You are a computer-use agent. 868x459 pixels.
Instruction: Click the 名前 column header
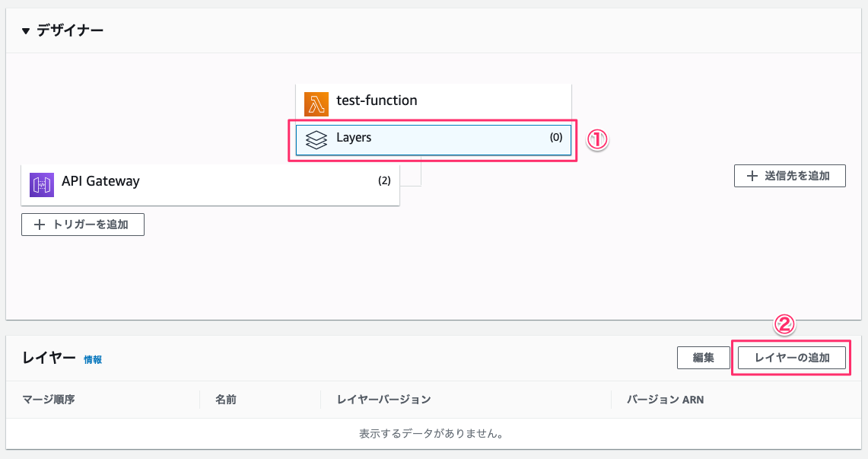[x=224, y=399]
